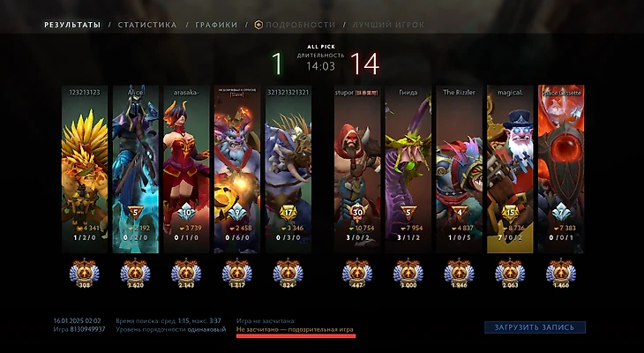Click the Загрузить запись button
The image size is (644, 353).
pyautogui.click(x=535, y=327)
